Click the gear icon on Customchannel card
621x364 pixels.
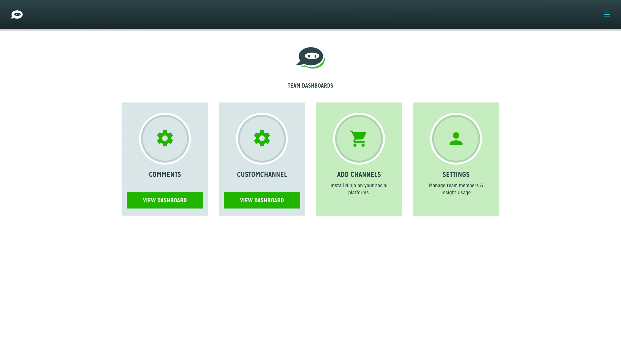(x=262, y=138)
